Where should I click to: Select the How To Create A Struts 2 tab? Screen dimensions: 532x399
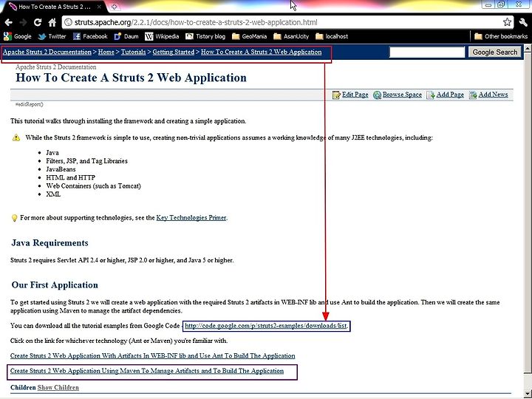(53, 7)
